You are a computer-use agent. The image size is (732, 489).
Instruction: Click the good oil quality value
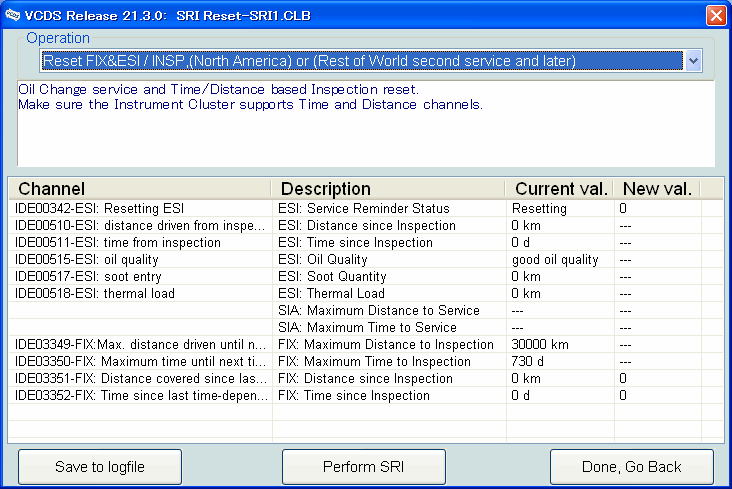click(x=555, y=260)
